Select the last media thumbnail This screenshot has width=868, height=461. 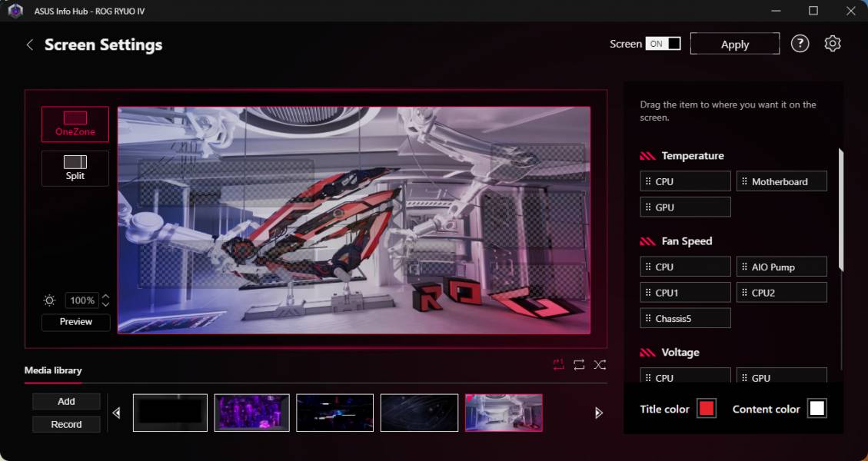[x=504, y=412]
